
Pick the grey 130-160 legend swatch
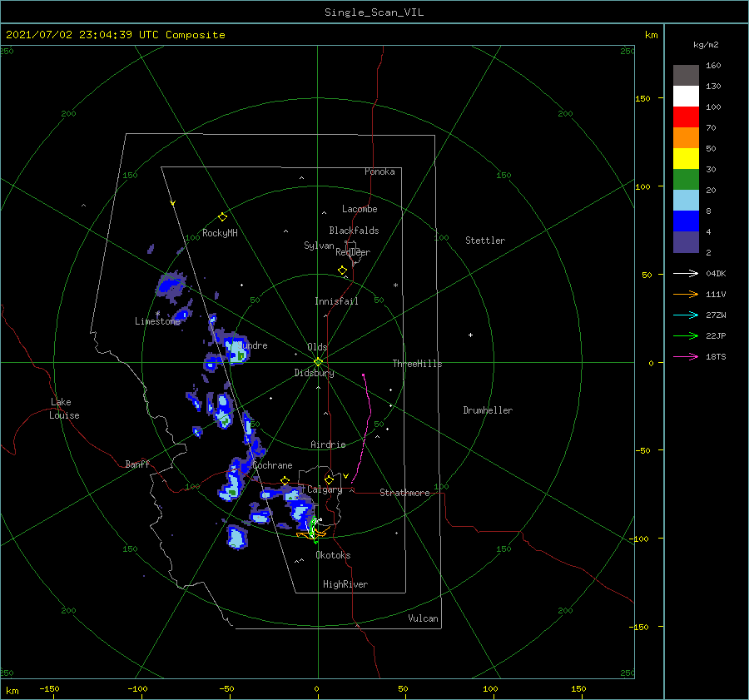(x=686, y=76)
